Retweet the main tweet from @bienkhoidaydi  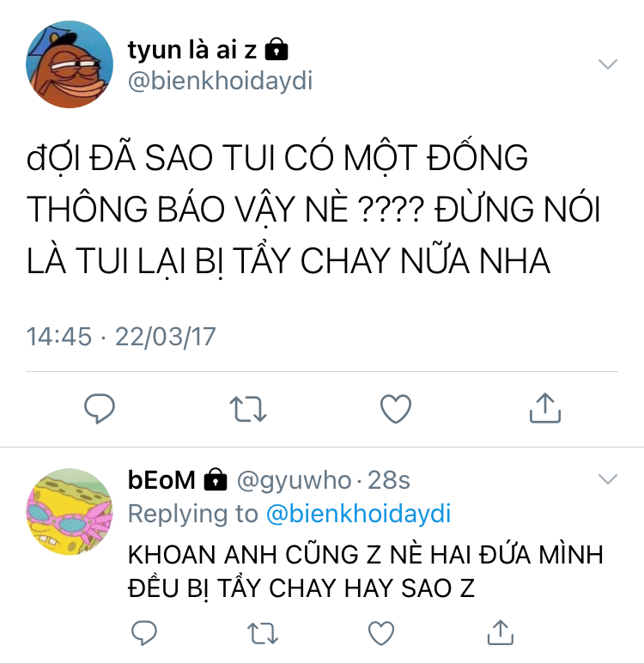(248, 409)
